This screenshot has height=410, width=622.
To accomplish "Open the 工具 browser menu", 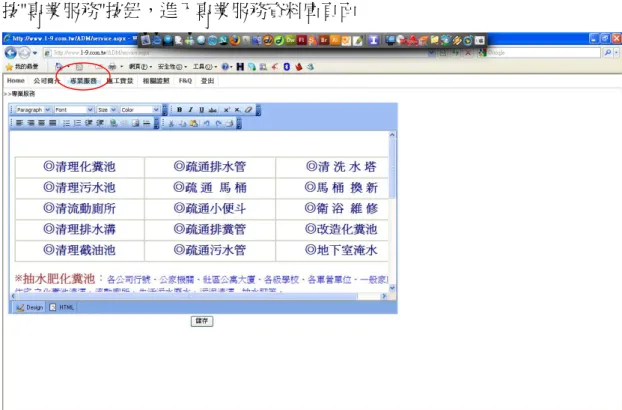I will 205,67.
